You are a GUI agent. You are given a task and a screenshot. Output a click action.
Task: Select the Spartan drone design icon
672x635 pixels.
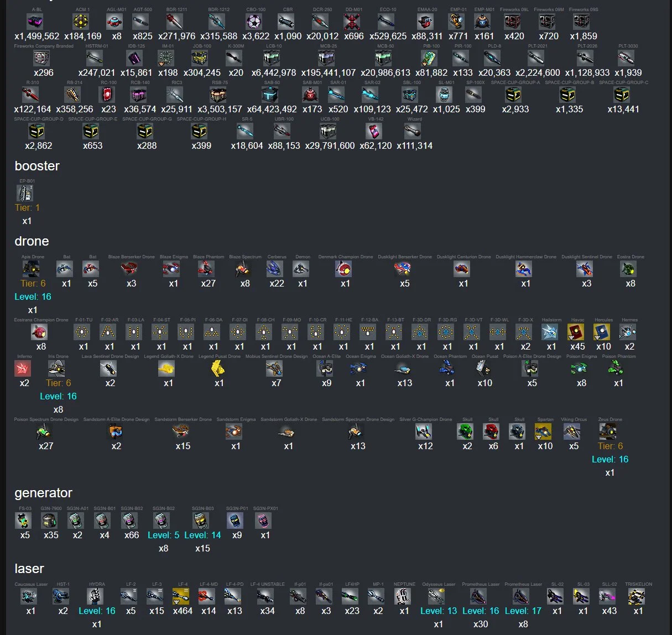544,431
